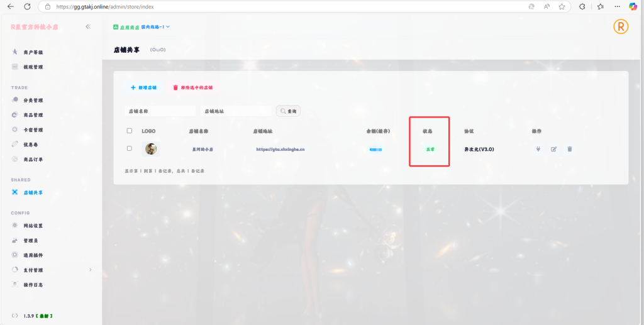644x325 pixels.
Task: Collapse the sidebar with double-chevron icon
Action: point(88,27)
